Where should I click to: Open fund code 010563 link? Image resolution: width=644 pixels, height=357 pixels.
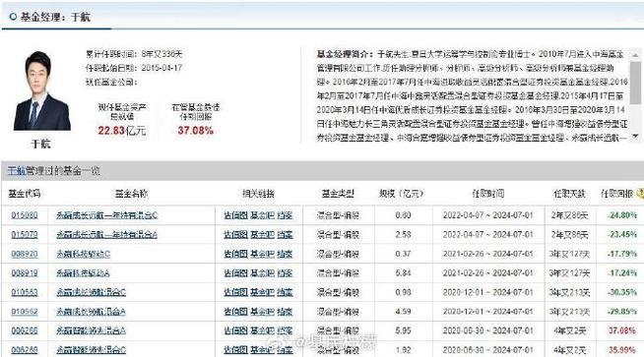[x=25, y=292]
